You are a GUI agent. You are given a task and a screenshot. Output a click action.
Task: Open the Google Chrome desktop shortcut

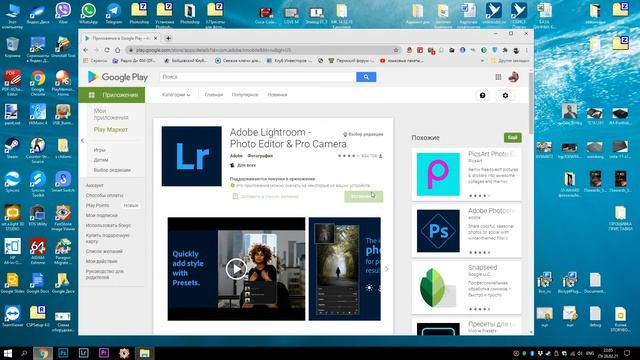(38, 83)
